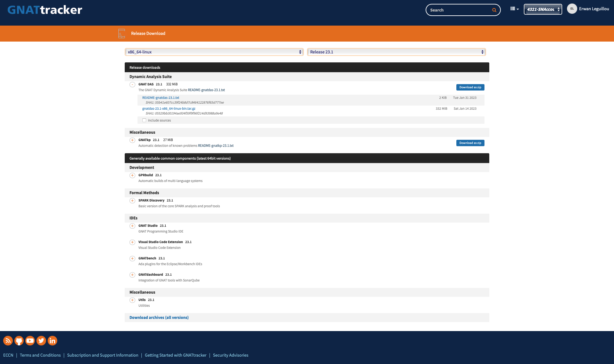614x364 pixels.
Task: Click the Dynamic Analysis Suite heading
Action: tap(151, 76)
